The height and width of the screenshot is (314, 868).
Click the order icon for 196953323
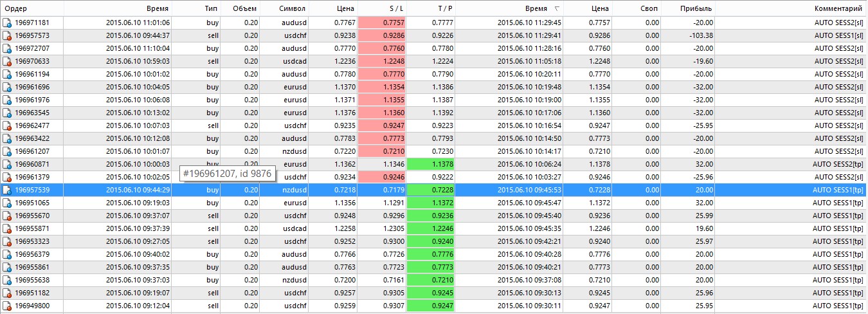coord(7,241)
